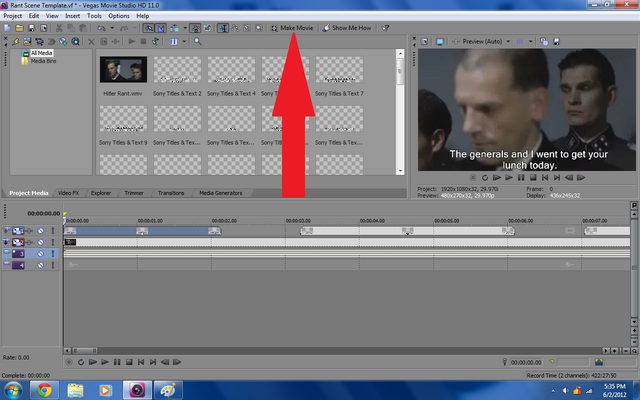Switch to the Transitions tab
640x400 pixels.
click(171, 193)
